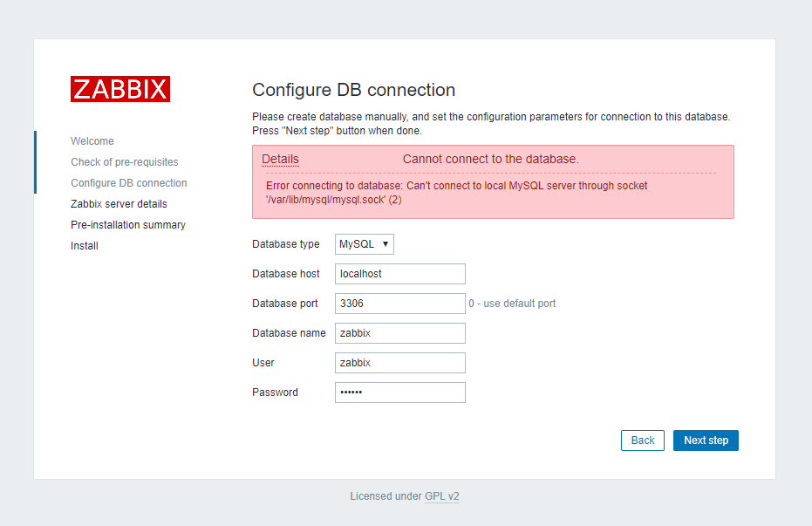Click the Back button
Viewport: 812px width, 526px height.
tap(642, 440)
